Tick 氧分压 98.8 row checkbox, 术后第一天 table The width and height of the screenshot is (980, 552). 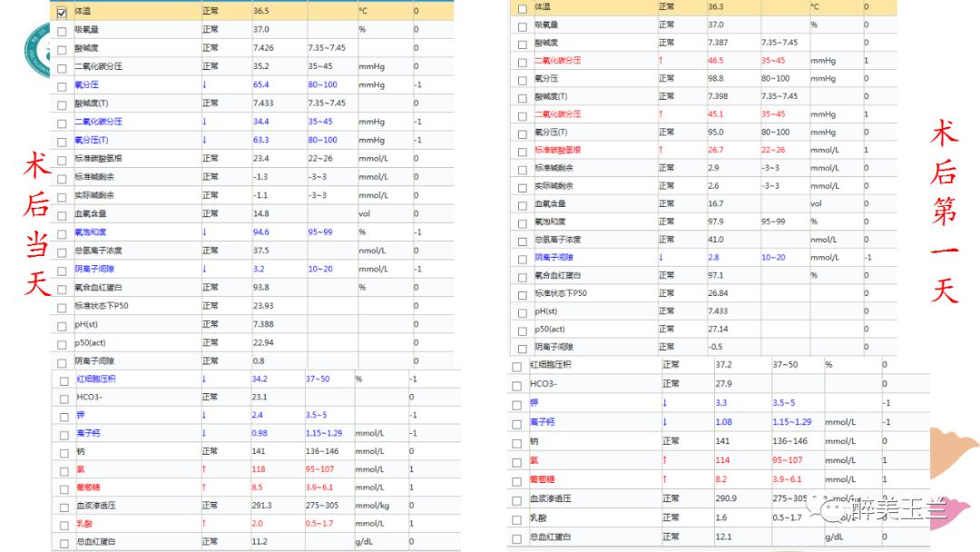tap(522, 81)
